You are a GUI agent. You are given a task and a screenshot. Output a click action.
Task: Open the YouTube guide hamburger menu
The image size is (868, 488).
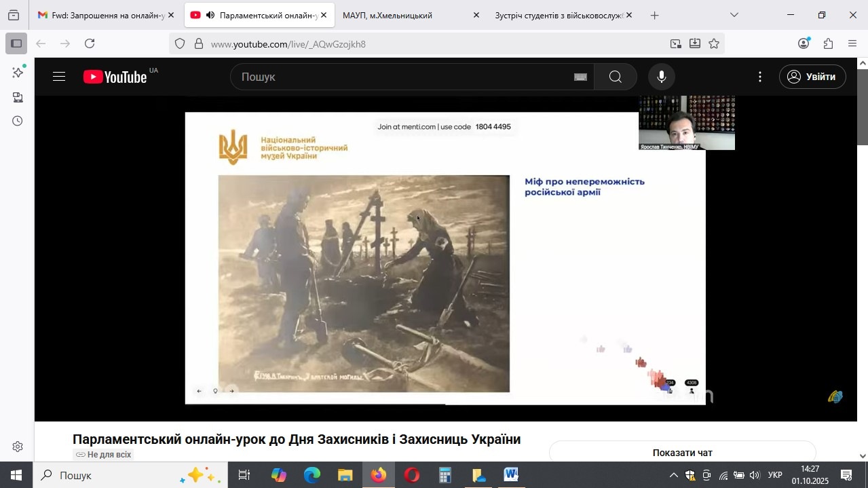pyautogui.click(x=59, y=77)
